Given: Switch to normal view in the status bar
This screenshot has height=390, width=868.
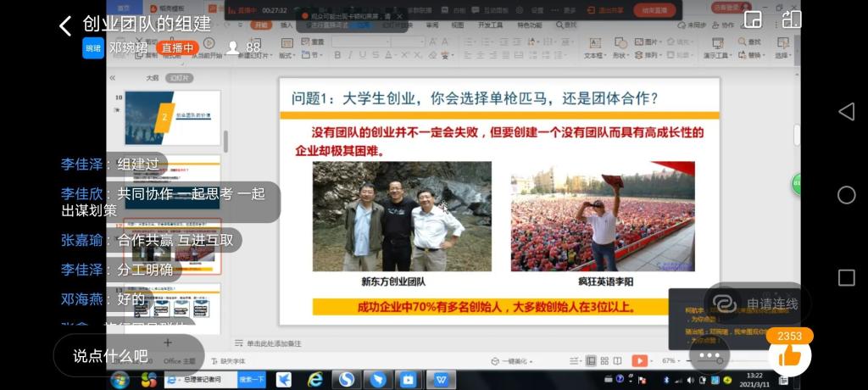Looking at the screenshot, I should (x=591, y=360).
